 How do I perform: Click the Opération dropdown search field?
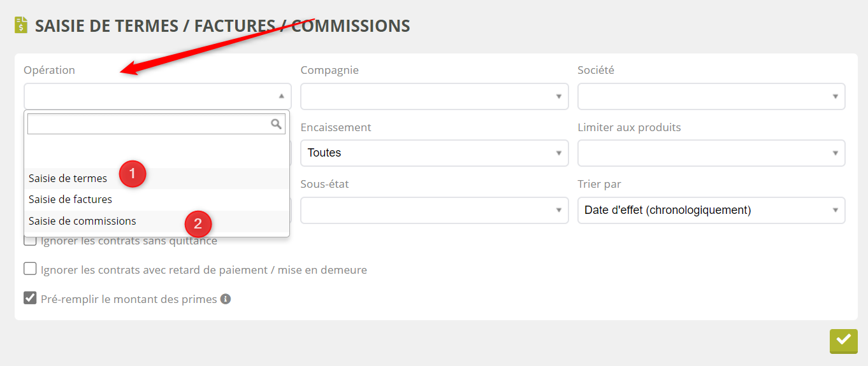click(x=148, y=124)
